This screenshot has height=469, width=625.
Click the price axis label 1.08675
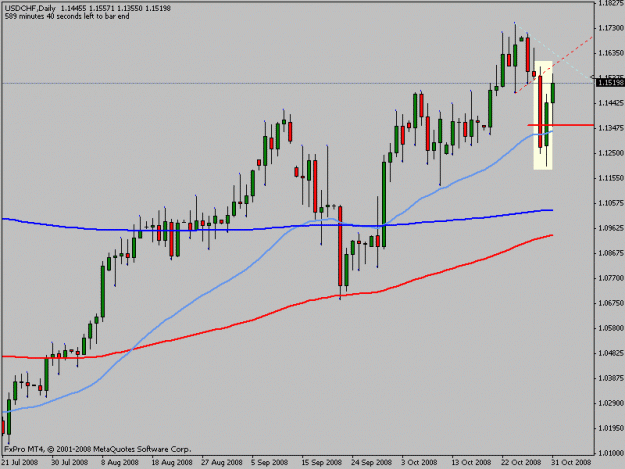[611, 253]
